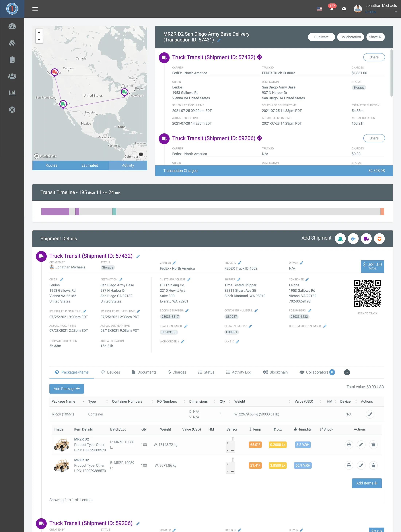Sort table by Type column
Image resolution: width=401 pixels, height=532 pixels.
click(x=98, y=401)
